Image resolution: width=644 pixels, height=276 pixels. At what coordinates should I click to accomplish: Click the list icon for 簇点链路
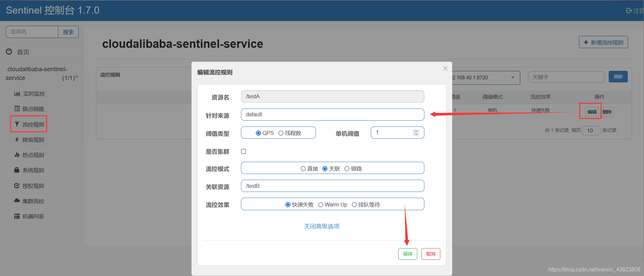[x=17, y=109]
